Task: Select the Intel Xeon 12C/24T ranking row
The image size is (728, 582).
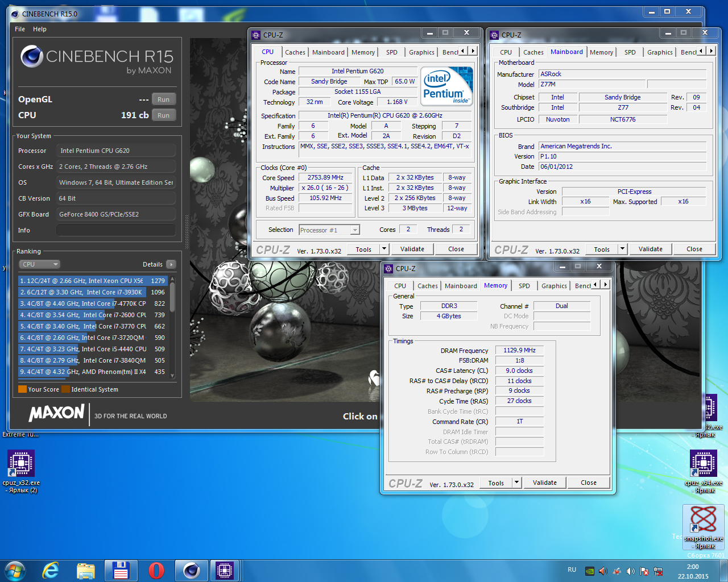Action: point(92,281)
